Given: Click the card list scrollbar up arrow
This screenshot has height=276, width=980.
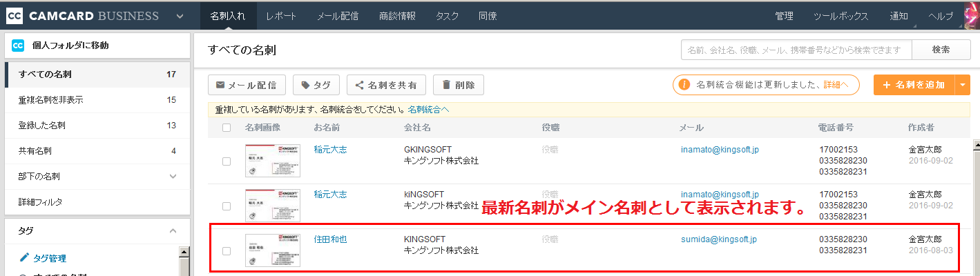Looking at the screenshot, I should coord(976,145).
